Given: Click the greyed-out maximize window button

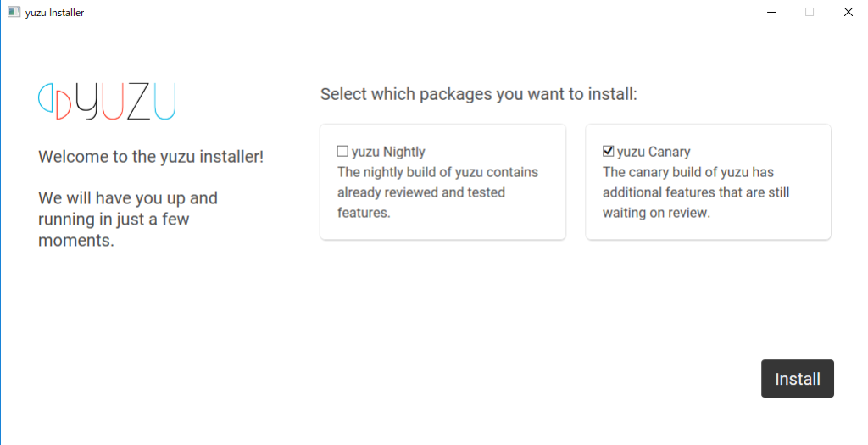Looking at the screenshot, I should [x=810, y=12].
